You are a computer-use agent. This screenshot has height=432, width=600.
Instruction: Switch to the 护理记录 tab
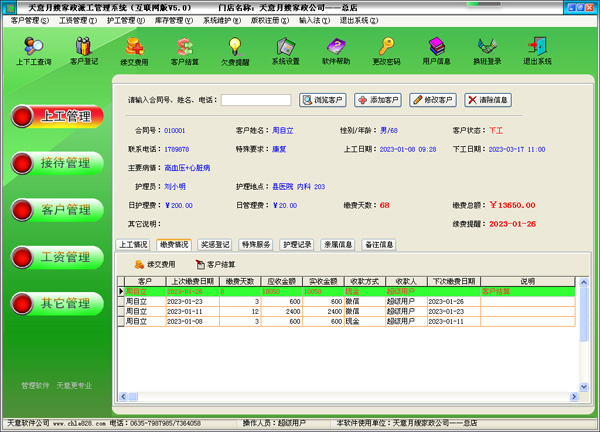click(298, 244)
